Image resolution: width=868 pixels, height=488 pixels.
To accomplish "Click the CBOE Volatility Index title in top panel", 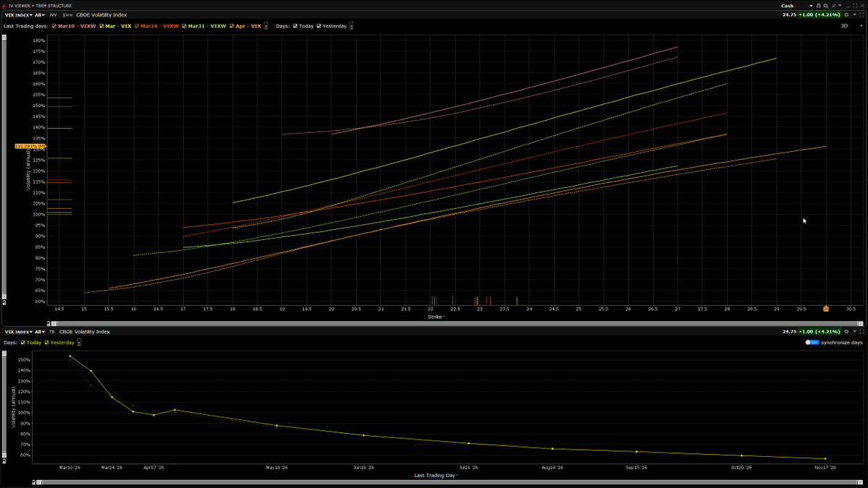I will tap(102, 14).
